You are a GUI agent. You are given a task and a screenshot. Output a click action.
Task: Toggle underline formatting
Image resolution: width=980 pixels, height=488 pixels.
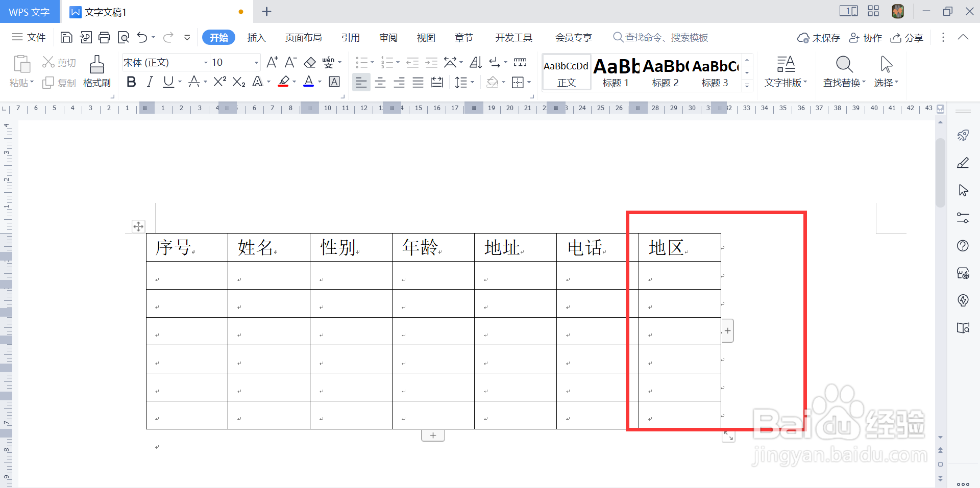(167, 82)
